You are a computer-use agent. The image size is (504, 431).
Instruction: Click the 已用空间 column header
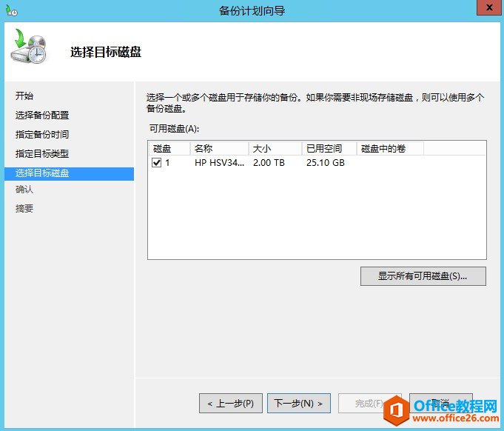329,149
